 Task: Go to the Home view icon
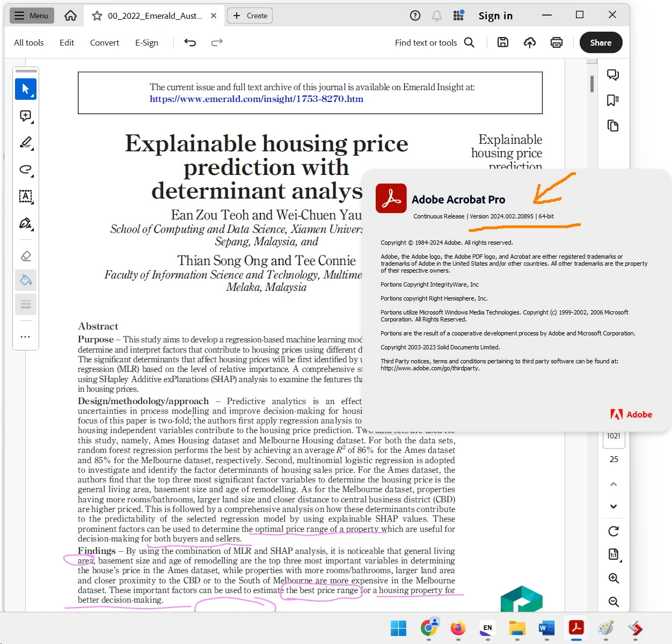point(70,16)
